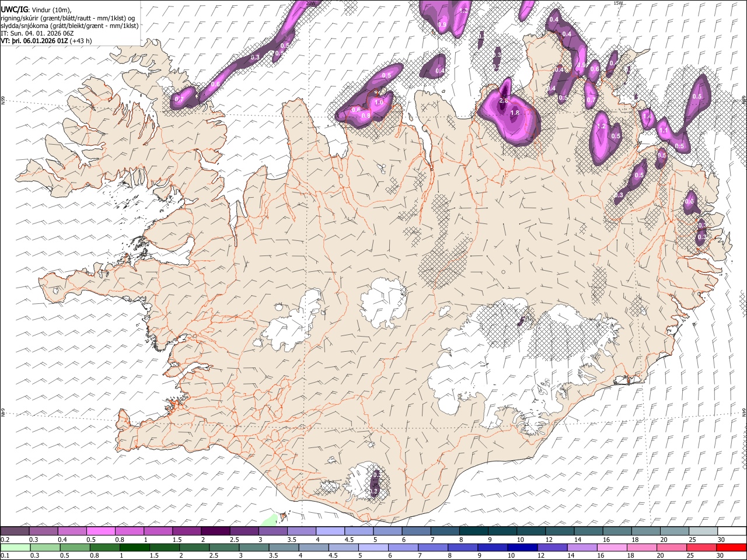
Task: Select upper legend swatch between 0.5 and 0.8
Action: pos(100,531)
